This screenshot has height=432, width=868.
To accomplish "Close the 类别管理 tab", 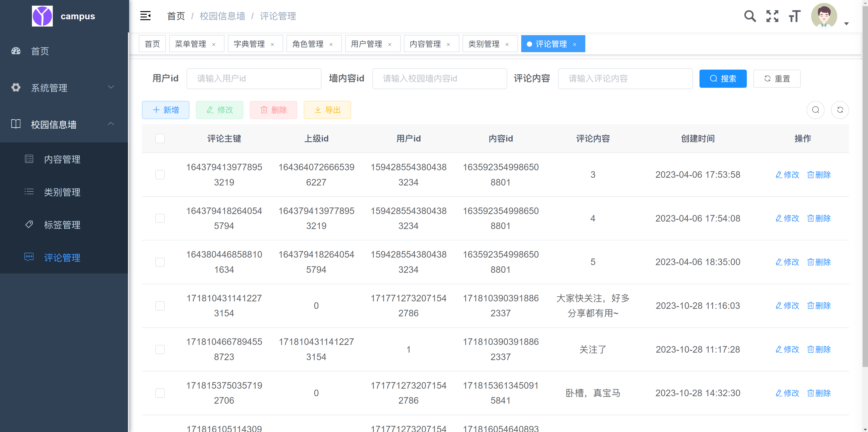I will pos(507,44).
